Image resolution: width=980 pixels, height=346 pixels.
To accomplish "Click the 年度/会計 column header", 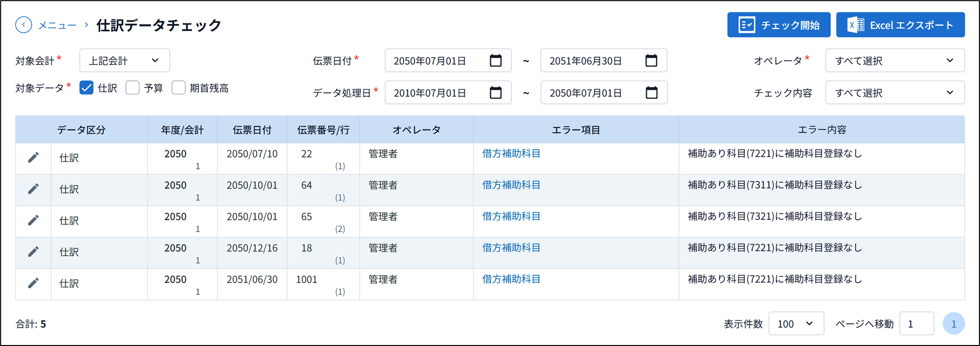I will [x=182, y=130].
